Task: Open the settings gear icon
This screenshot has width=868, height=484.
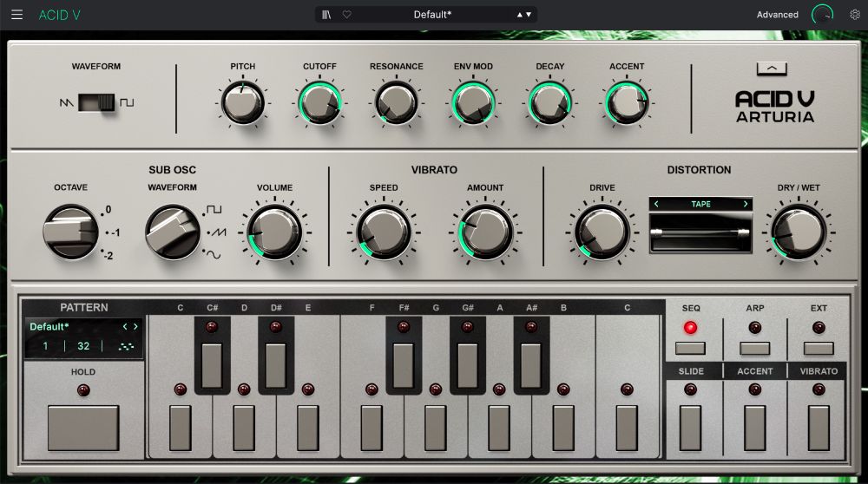Action: pos(855,15)
